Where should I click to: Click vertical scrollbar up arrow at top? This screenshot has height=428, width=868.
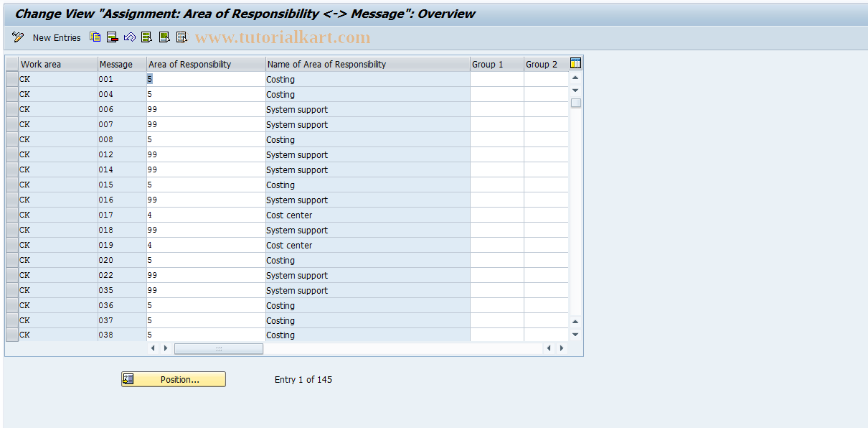coord(575,77)
